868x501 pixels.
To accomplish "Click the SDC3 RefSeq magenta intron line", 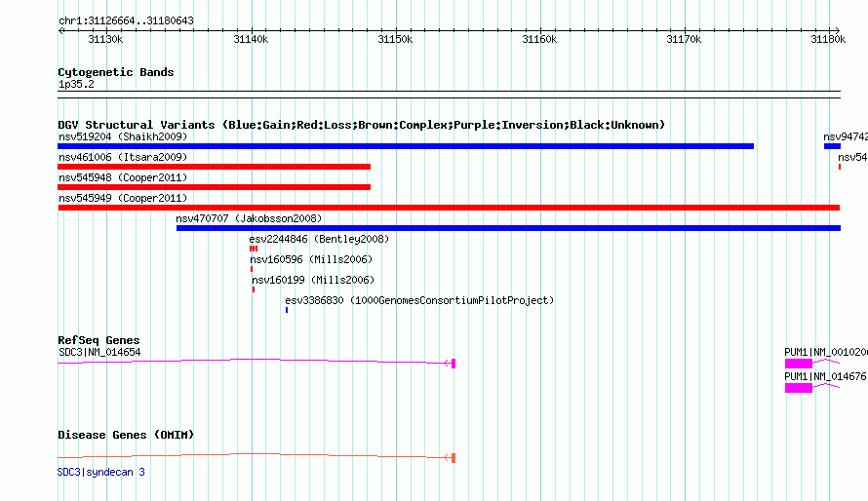I will tap(254, 361).
